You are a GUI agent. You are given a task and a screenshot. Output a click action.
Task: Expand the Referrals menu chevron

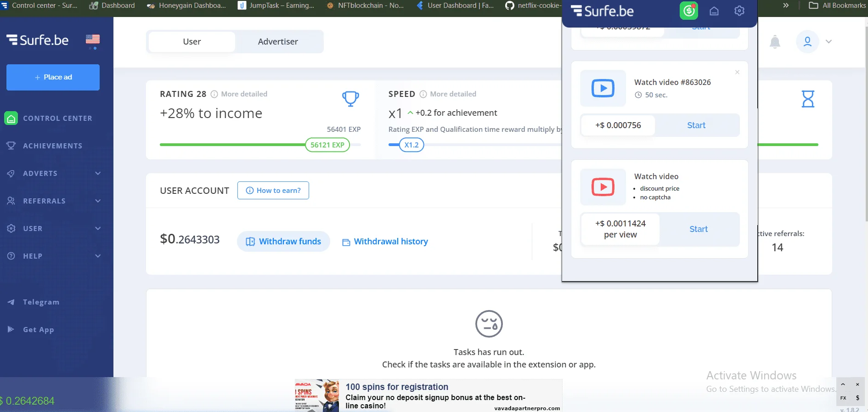[98, 201]
